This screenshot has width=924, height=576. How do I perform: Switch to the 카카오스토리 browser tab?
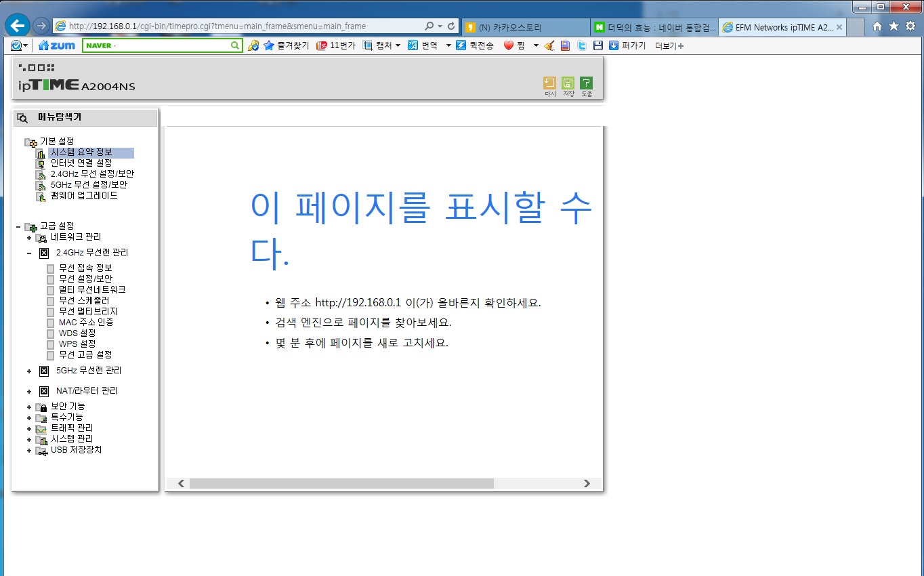tap(525, 27)
